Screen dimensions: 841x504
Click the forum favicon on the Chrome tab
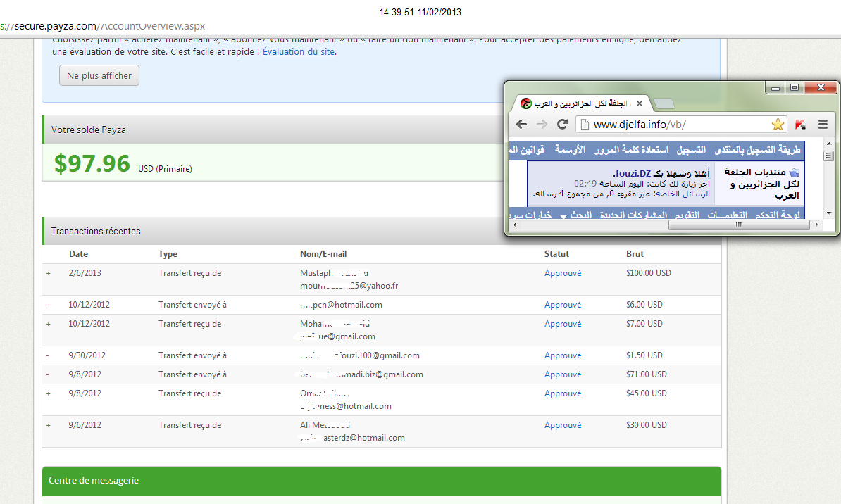[526, 104]
